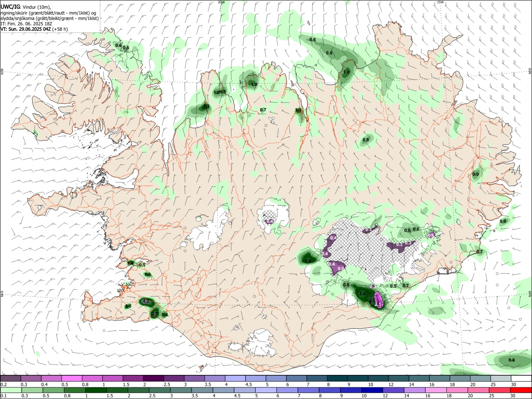The height and width of the screenshot is (399, 532).
Task: Click the 1.4 value next to 2.7
Action: click(x=165, y=315)
